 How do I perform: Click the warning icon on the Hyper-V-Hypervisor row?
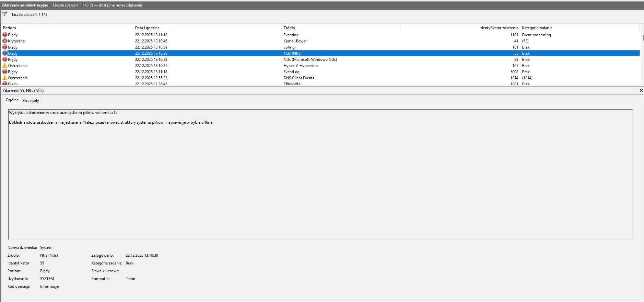pos(5,65)
